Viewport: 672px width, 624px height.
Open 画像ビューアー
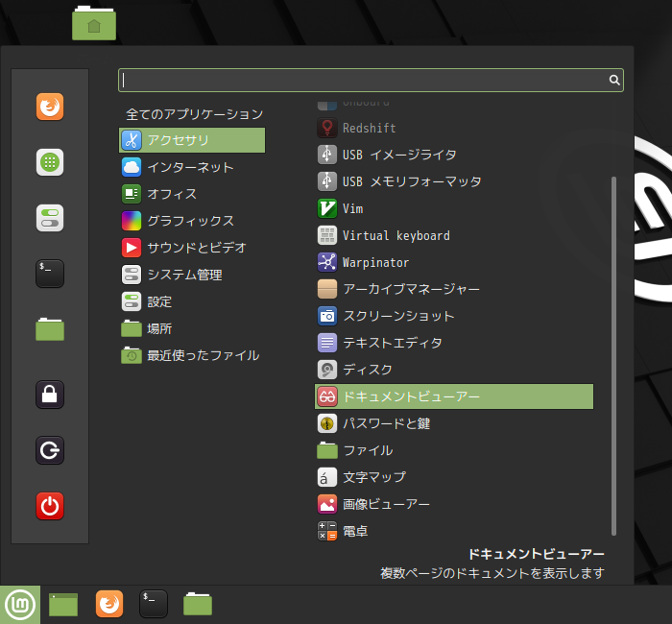pos(454,504)
